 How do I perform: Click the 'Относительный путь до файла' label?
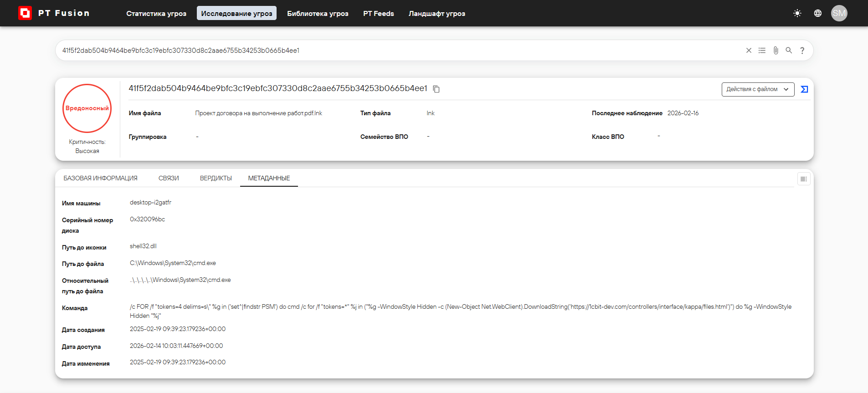coord(85,286)
